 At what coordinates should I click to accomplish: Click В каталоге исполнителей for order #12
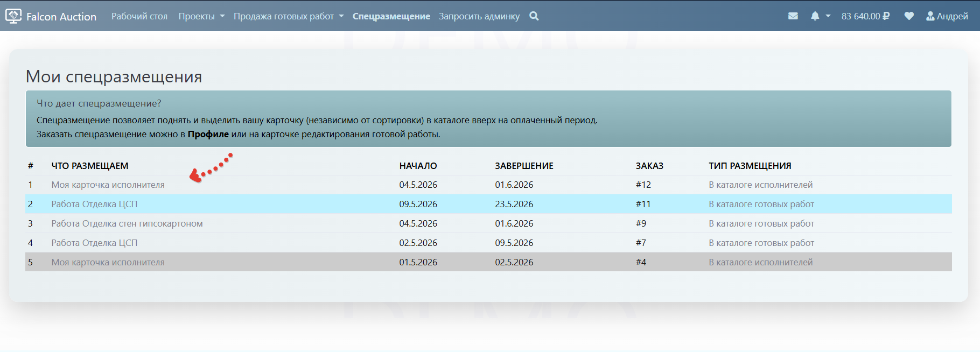click(x=761, y=185)
